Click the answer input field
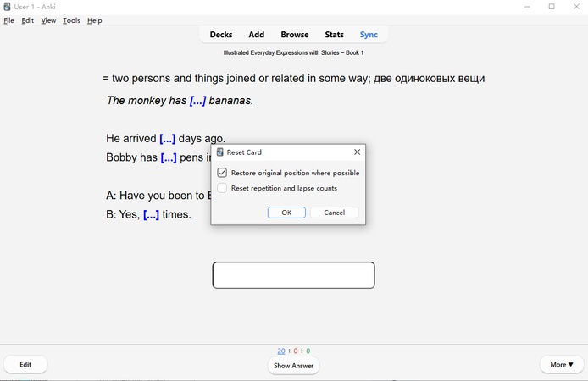The image size is (588, 381). tap(294, 275)
